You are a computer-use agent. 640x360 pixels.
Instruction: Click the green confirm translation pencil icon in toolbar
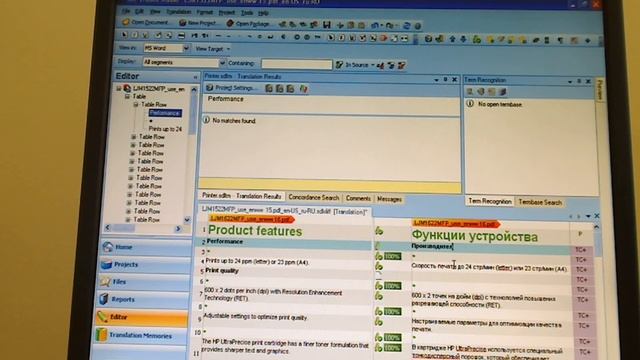pos(477,40)
